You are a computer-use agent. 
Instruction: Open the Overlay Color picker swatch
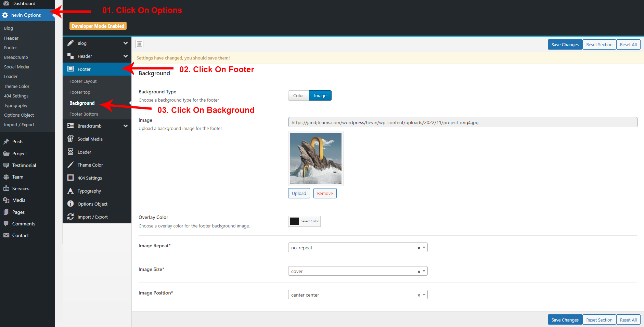[x=294, y=221]
